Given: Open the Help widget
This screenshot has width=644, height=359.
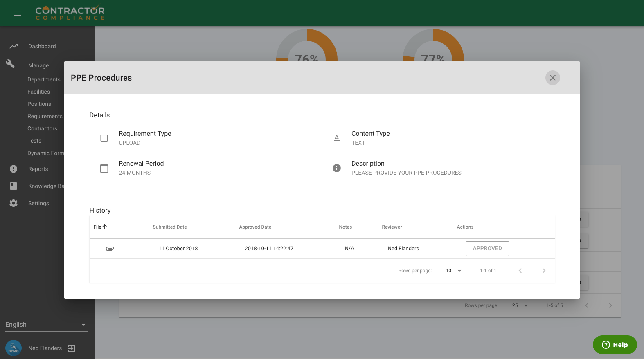Looking at the screenshot, I should (615, 345).
